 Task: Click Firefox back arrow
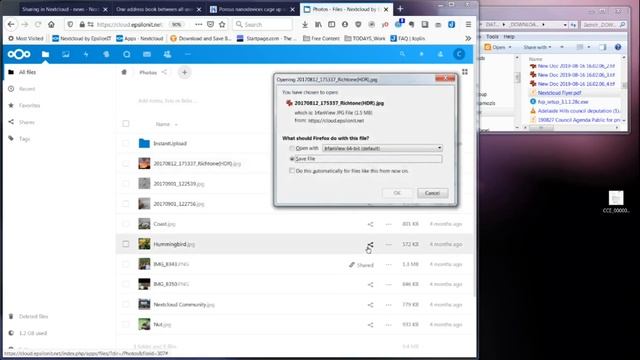[11, 24]
